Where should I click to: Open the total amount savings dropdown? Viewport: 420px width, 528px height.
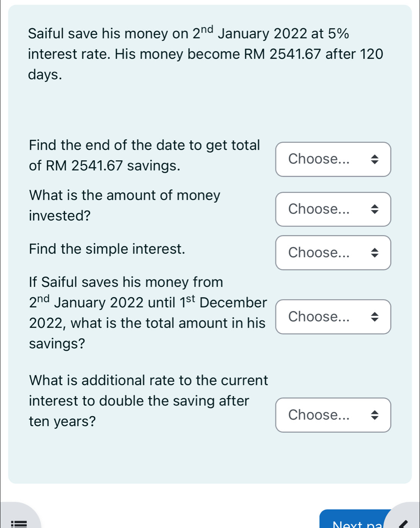[333, 317]
